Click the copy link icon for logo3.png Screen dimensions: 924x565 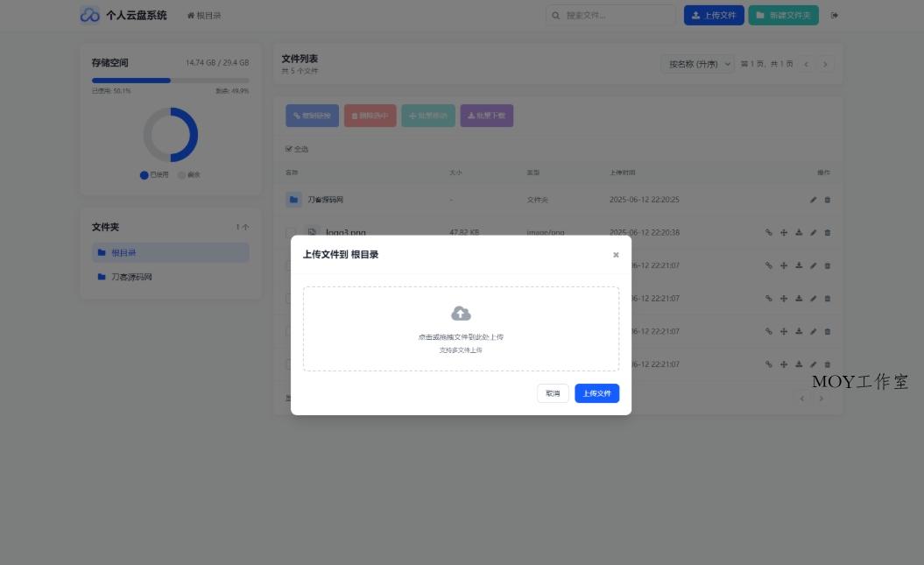pyautogui.click(x=768, y=232)
